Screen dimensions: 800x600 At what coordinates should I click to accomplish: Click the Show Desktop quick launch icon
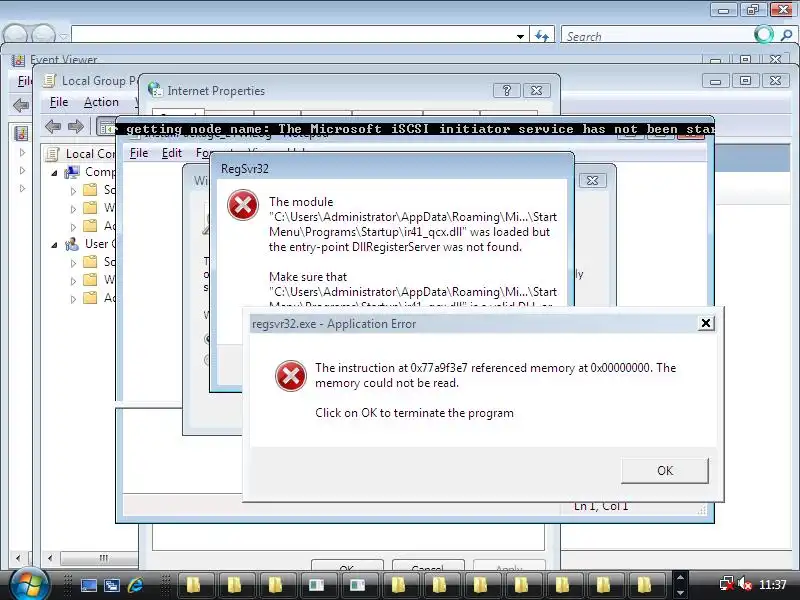(x=89, y=585)
